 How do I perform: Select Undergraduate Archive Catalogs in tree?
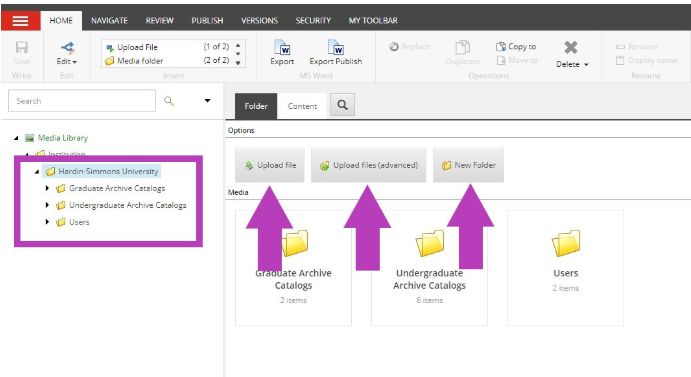[127, 205]
